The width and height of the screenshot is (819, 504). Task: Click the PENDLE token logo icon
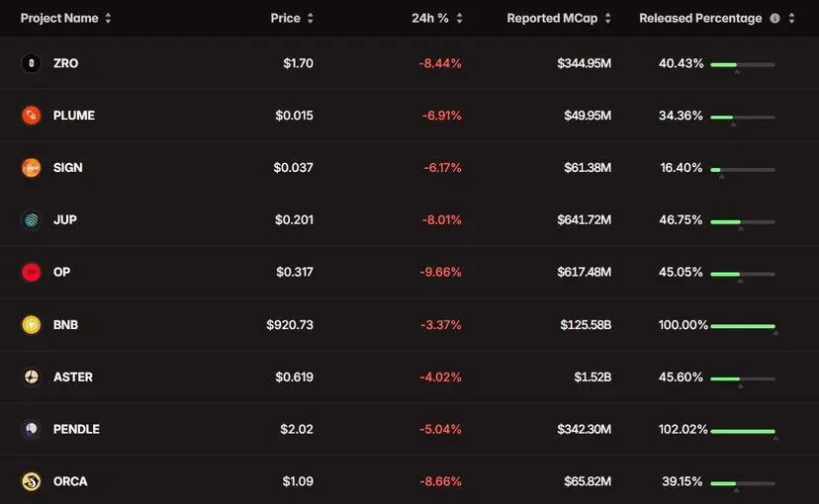tap(31, 429)
